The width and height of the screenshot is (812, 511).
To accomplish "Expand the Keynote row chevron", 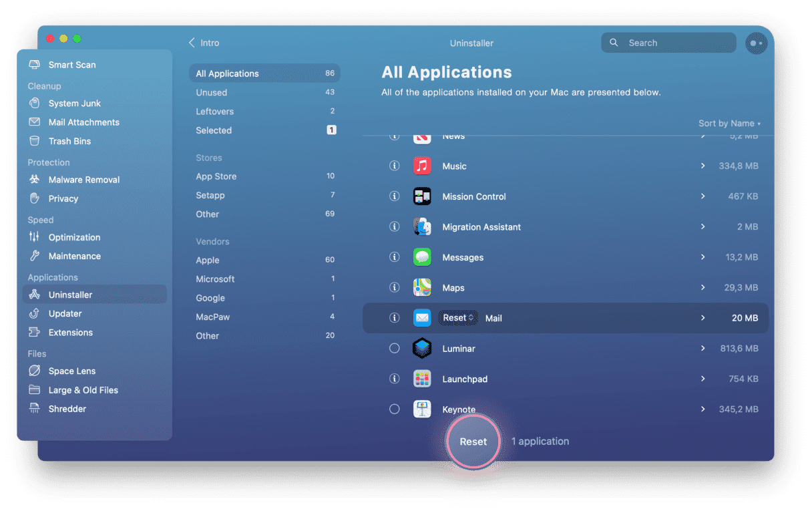I will coord(702,409).
